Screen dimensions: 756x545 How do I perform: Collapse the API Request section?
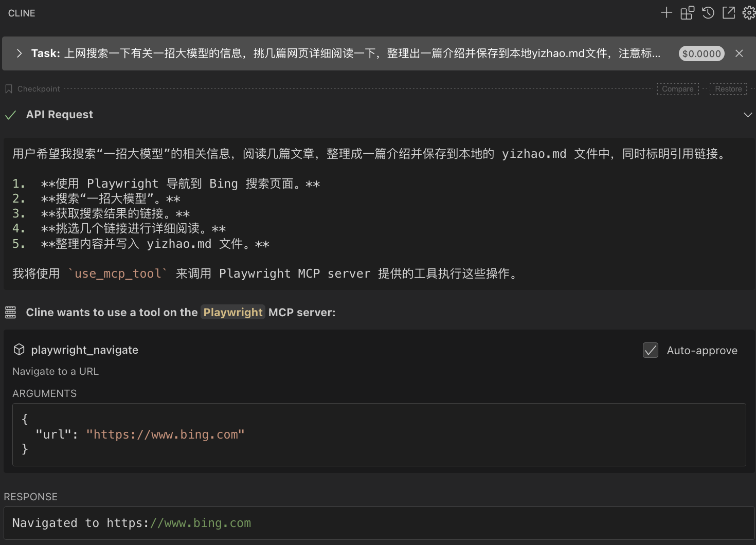coord(748,115)
